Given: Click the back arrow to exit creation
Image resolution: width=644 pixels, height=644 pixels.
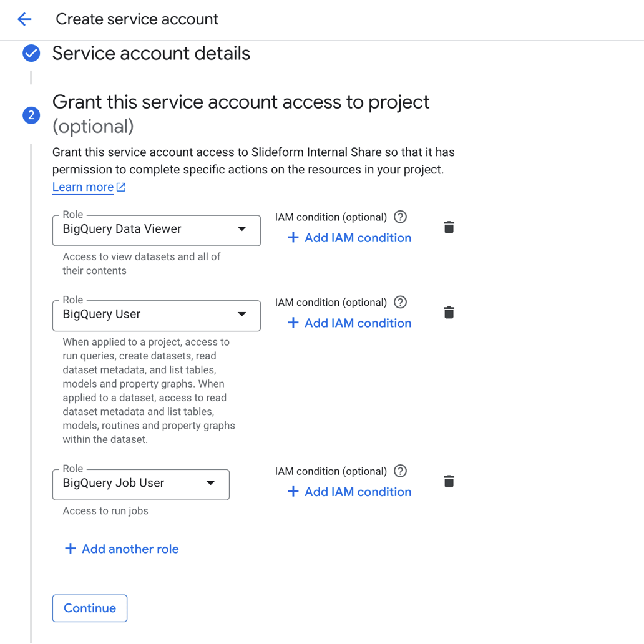Looking at the screenshot, I should pos(24,19).
